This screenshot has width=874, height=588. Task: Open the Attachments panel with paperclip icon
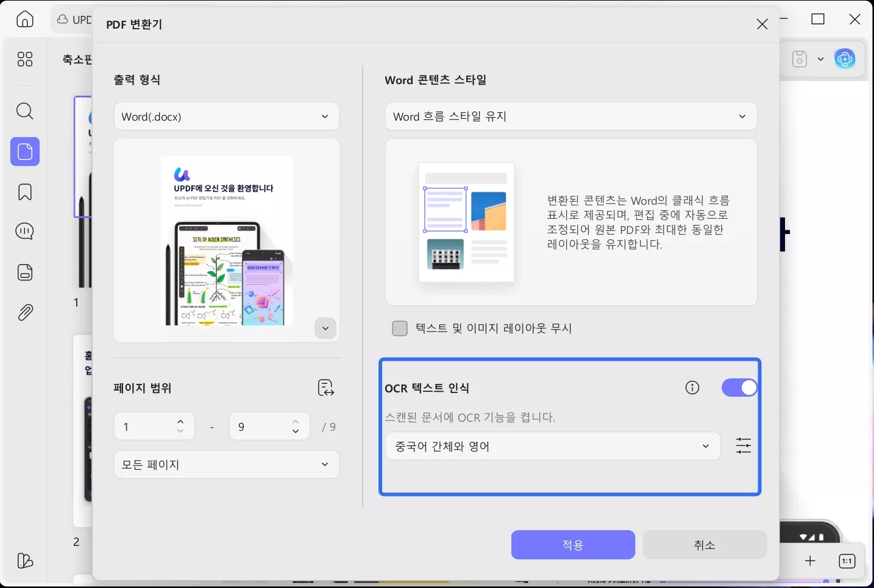pos(24,312)
